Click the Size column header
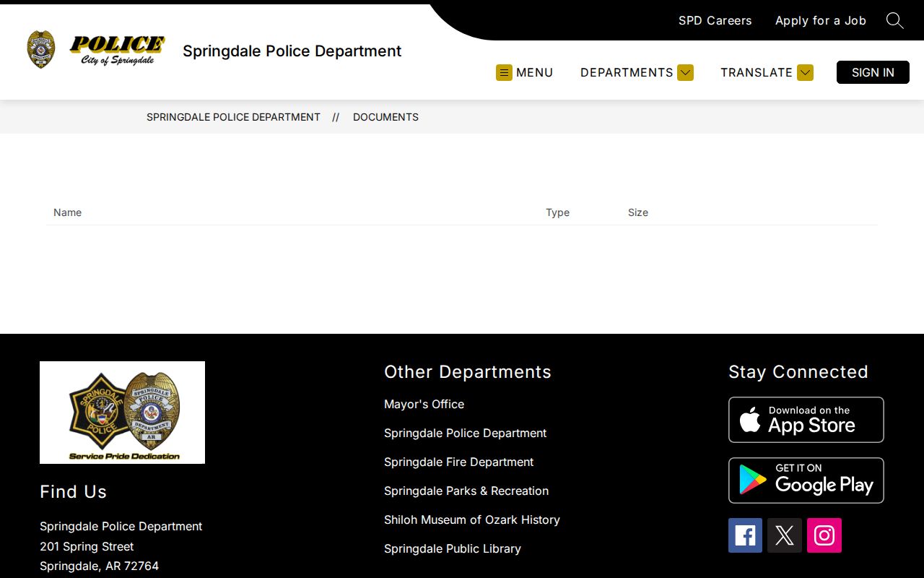This screenshot has width=924, height=578. pos(638,212)
